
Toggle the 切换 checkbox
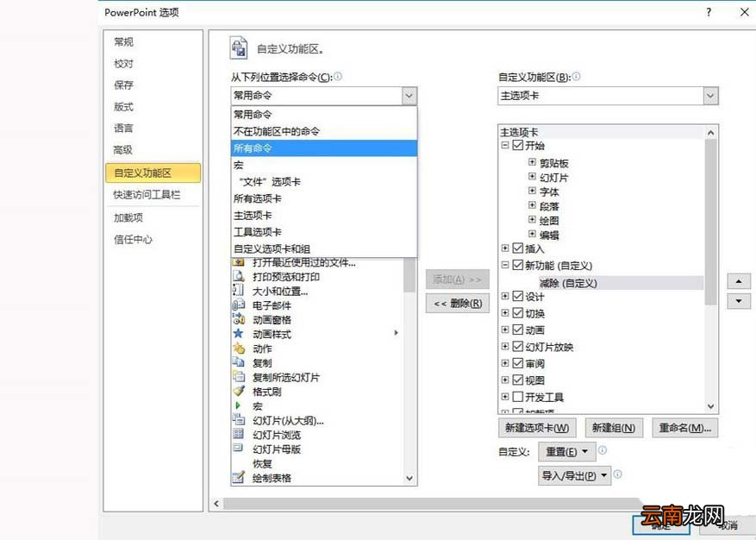point(518,313)
